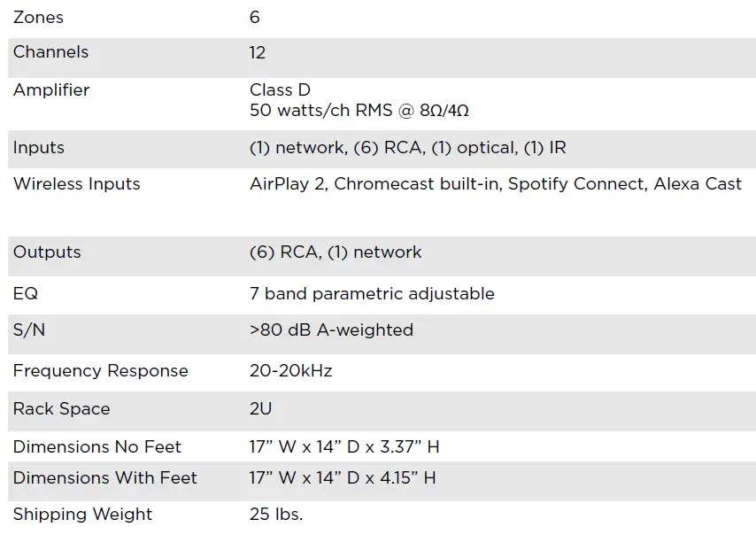
Task: Select the 20-20kHz value
Action: (290, 371)
